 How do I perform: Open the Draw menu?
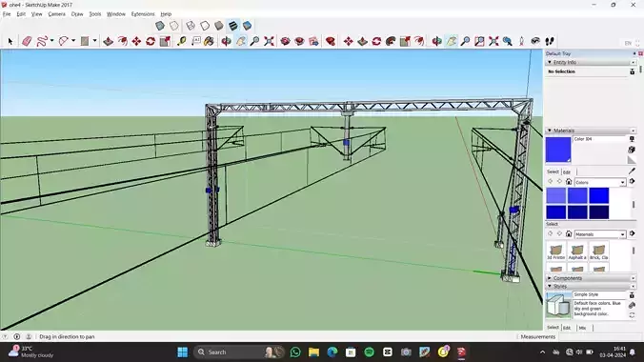pos(77,14)
